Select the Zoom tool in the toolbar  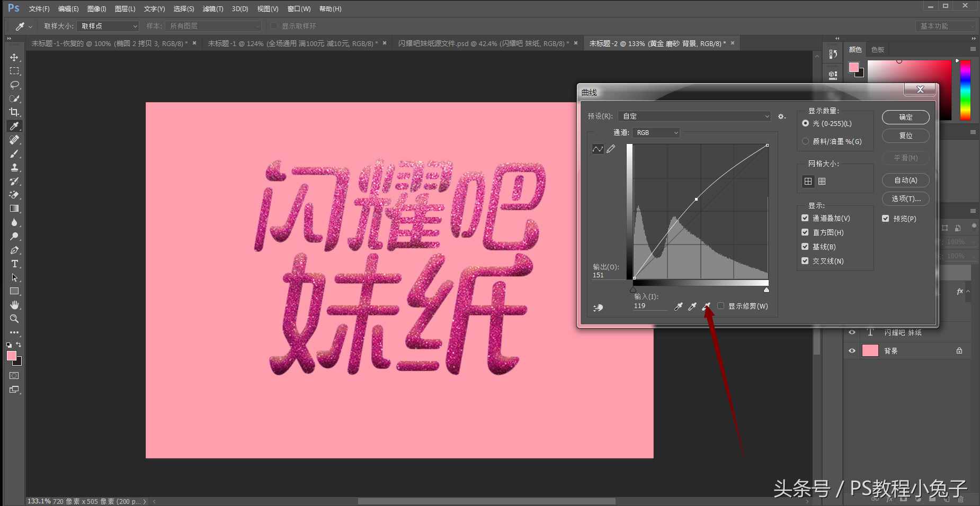pos(14,319)
